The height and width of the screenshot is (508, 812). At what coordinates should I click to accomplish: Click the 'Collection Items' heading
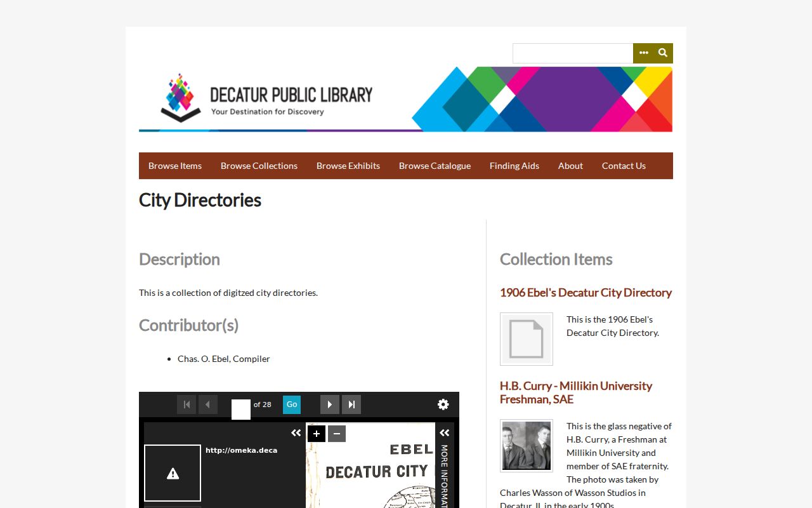556,259
